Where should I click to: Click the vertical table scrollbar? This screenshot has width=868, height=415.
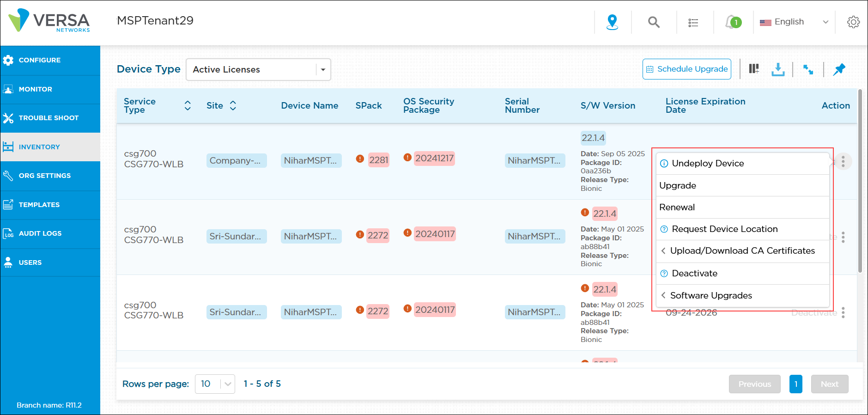point(860,180)
